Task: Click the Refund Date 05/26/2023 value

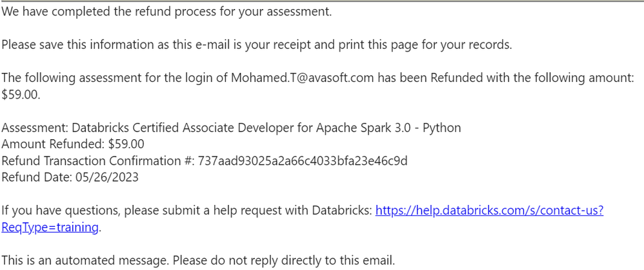Action: tap(107, 177)
